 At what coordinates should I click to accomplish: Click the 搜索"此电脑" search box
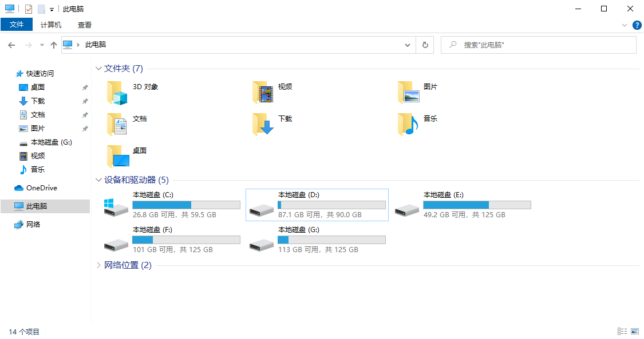click(x=539, y=45)
